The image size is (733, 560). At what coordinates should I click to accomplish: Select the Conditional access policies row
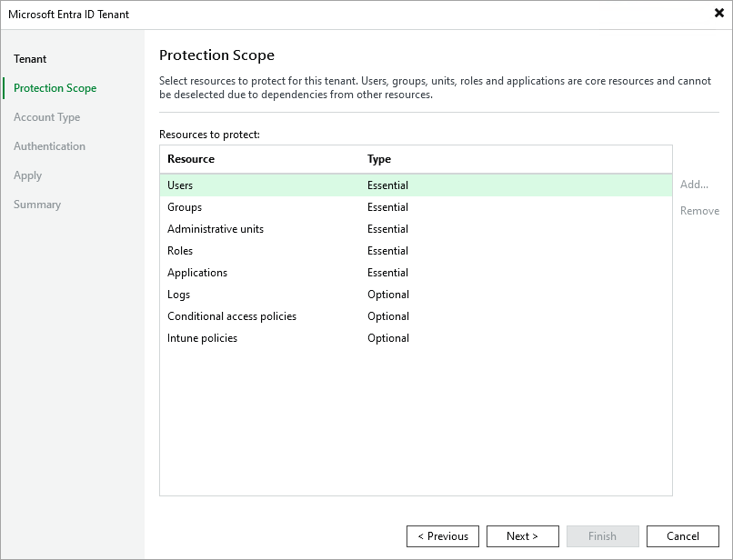tap(416, 316)
